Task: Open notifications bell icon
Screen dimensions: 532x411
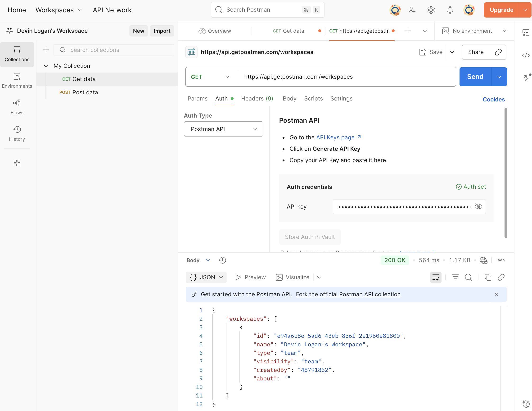Action: 450,10
